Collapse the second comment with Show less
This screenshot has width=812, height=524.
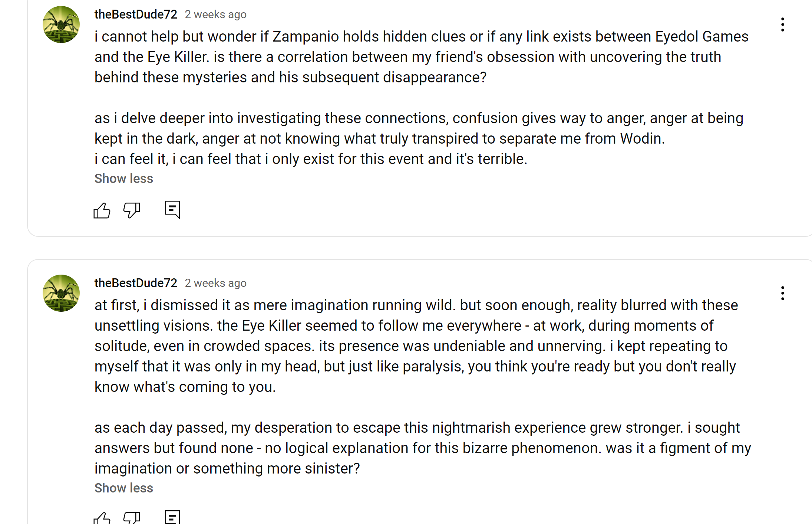[x=123, y=488]
